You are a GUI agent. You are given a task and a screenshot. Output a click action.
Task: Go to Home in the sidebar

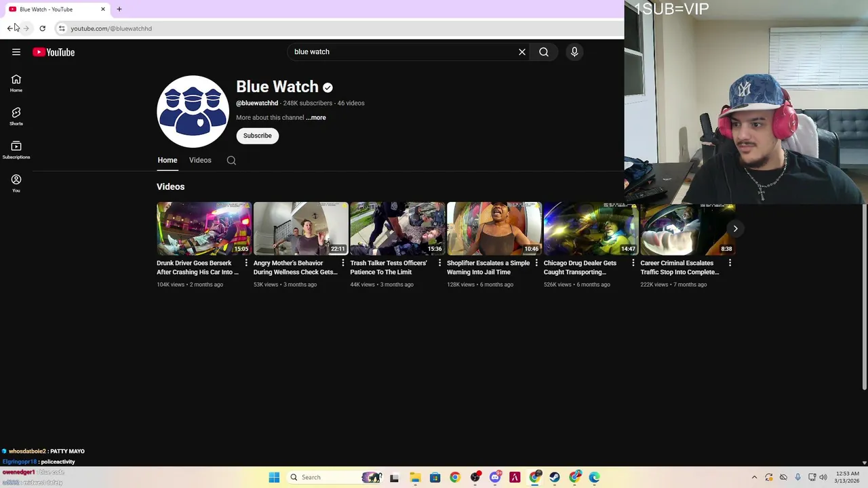pyautogui.click(x=16, y=83)
